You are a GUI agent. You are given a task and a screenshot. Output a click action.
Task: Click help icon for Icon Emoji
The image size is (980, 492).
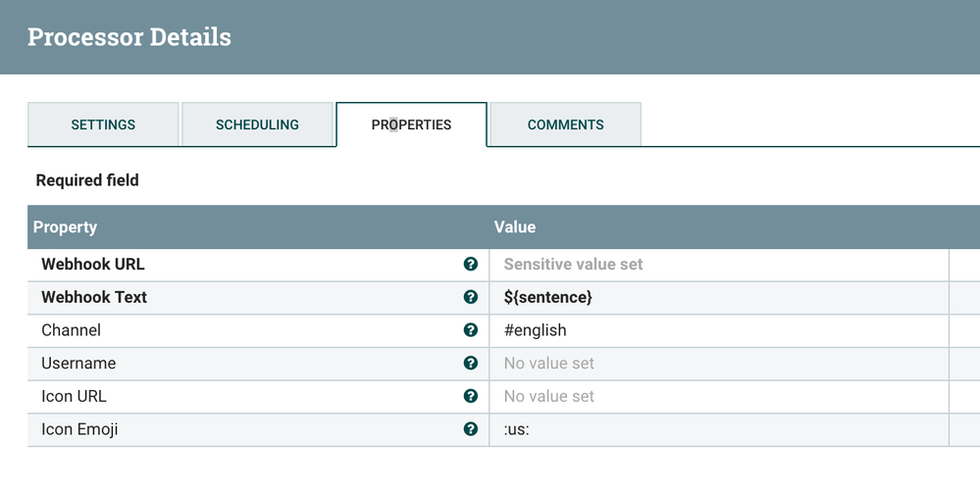coord(471,429)
